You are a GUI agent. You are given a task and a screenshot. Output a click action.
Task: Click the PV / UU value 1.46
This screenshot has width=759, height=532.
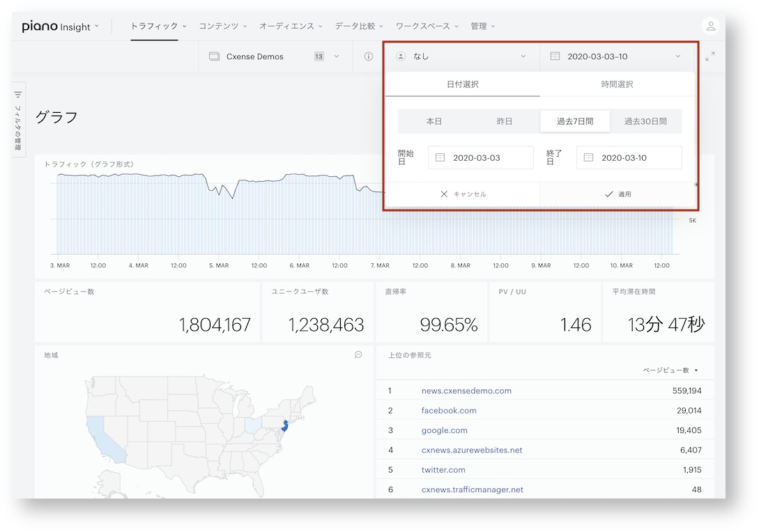coord(576,324)
